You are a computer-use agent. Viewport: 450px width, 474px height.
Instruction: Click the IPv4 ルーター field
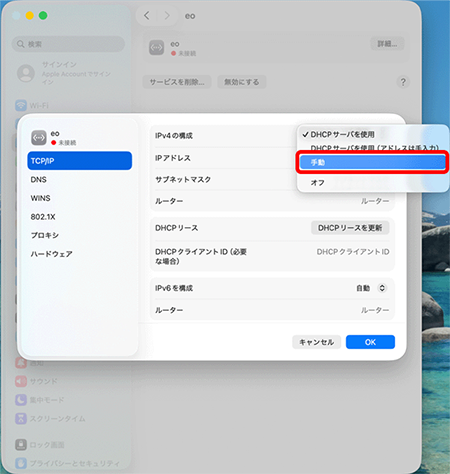(375, 201)
